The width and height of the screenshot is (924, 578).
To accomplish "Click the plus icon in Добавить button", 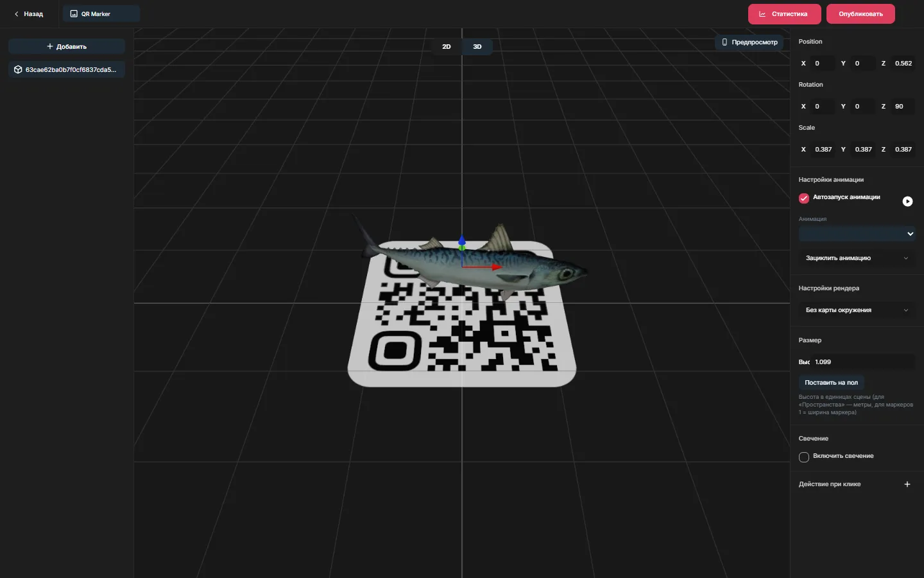I will (x=50, y=46).
